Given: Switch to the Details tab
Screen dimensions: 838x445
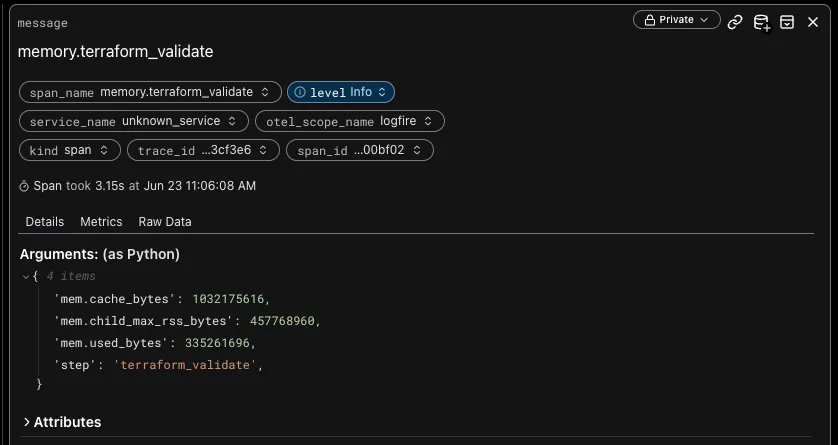Looking at the screenshot, I should click(45, 222).
